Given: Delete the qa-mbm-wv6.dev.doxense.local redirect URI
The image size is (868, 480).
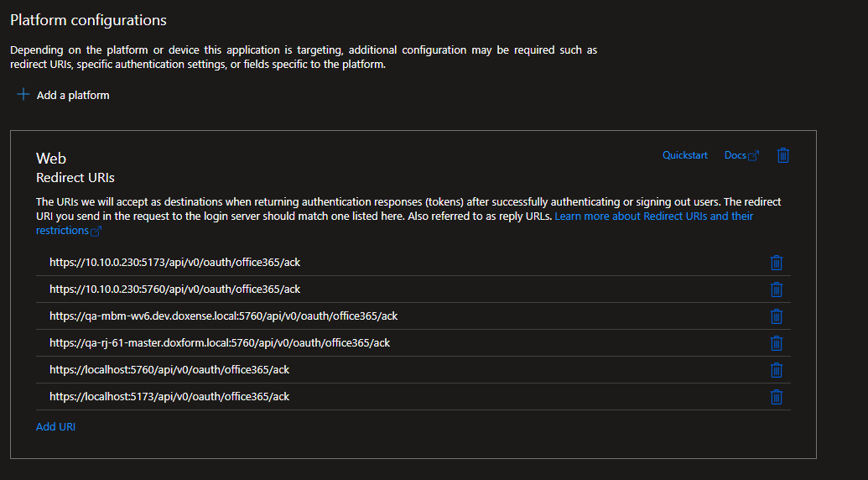Looking at the screenshot, I should [x=777, y=316].
